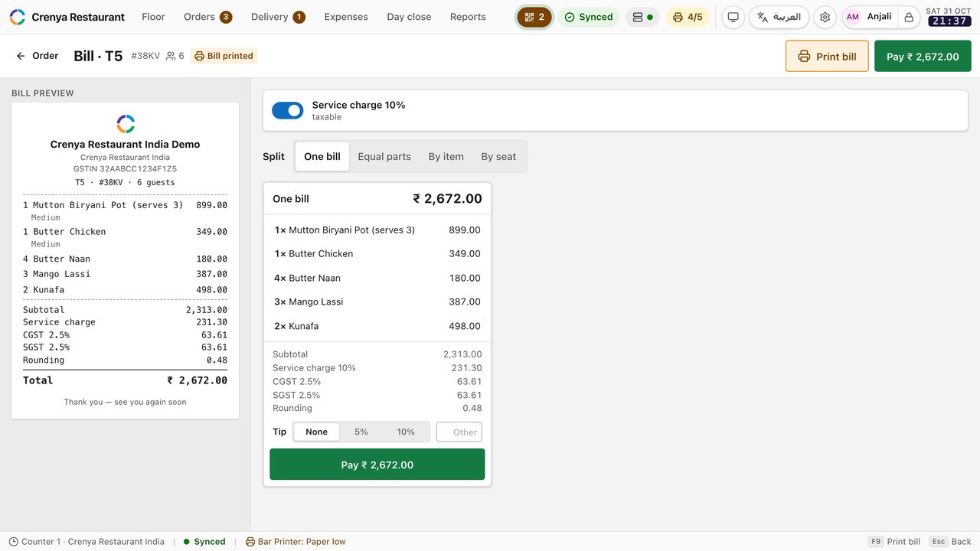Open Anjali's user profile
The height and width of the screenshot is (551, 980).
tap(869, 17)
